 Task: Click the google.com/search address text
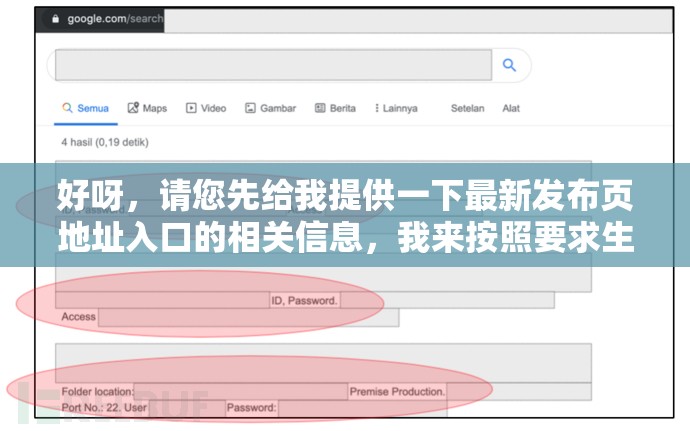tap(115, 19)
